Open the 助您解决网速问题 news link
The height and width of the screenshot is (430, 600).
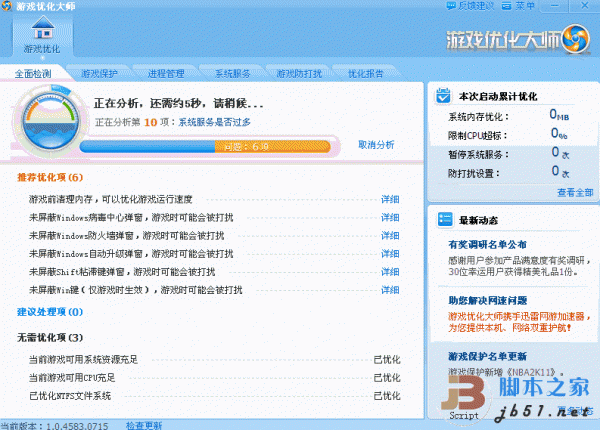488,300
